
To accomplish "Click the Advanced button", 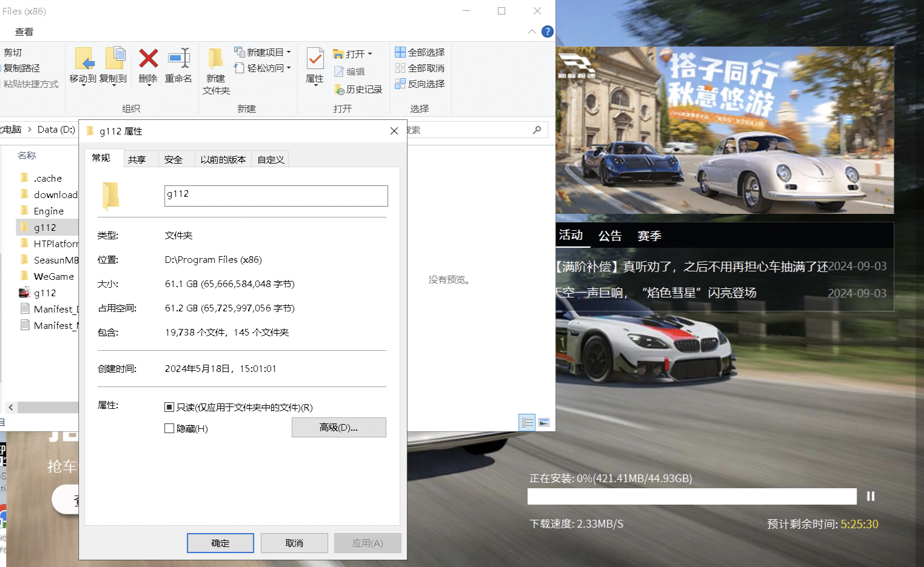I will click(339, 427).
